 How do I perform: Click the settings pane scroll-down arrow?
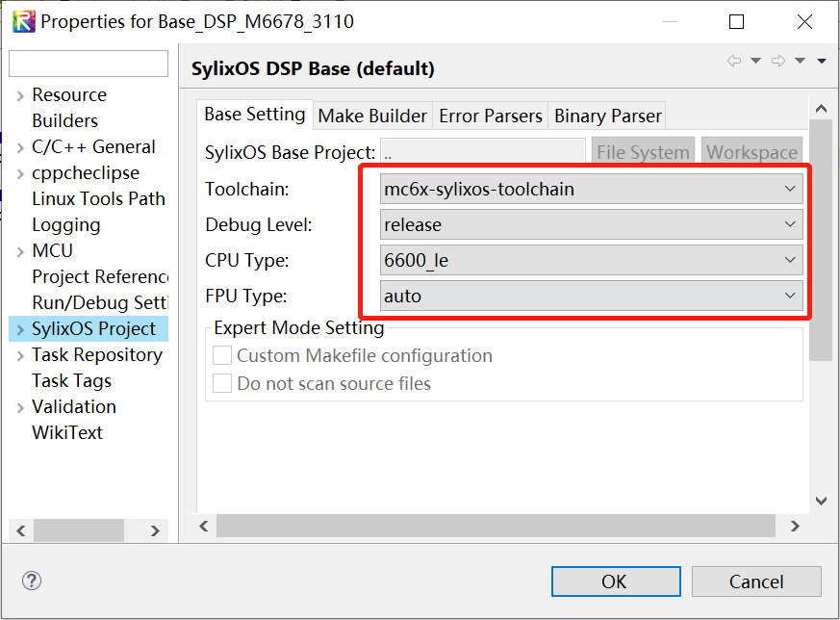821,501
